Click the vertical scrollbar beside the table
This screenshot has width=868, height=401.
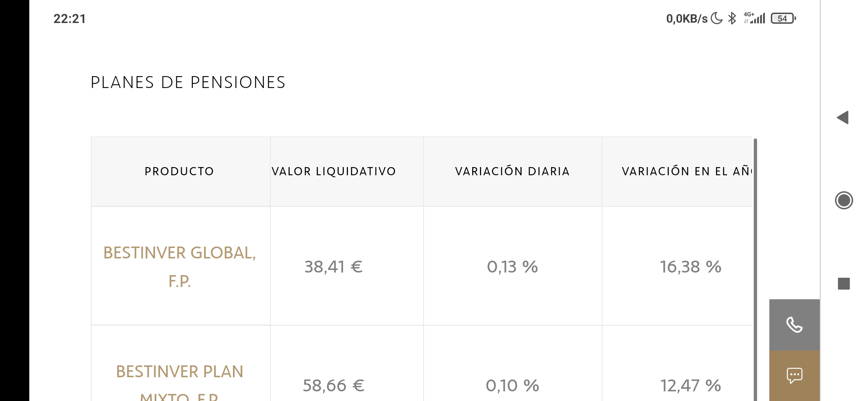[755, 269]
